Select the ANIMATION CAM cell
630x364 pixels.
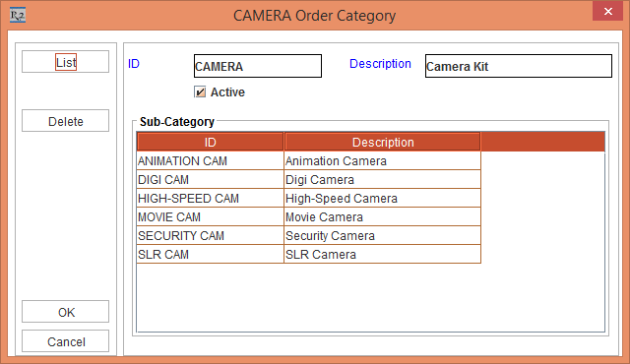[210, 161]
